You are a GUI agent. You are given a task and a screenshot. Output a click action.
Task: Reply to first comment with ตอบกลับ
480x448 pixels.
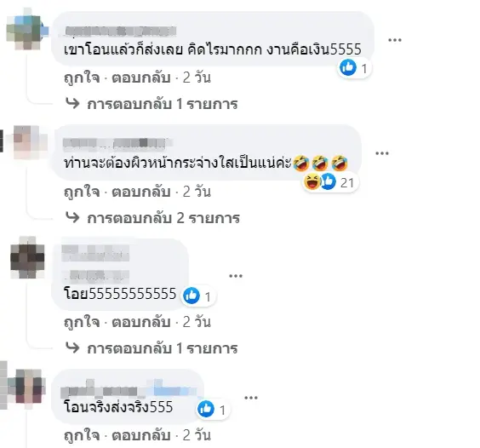point(140,78)
